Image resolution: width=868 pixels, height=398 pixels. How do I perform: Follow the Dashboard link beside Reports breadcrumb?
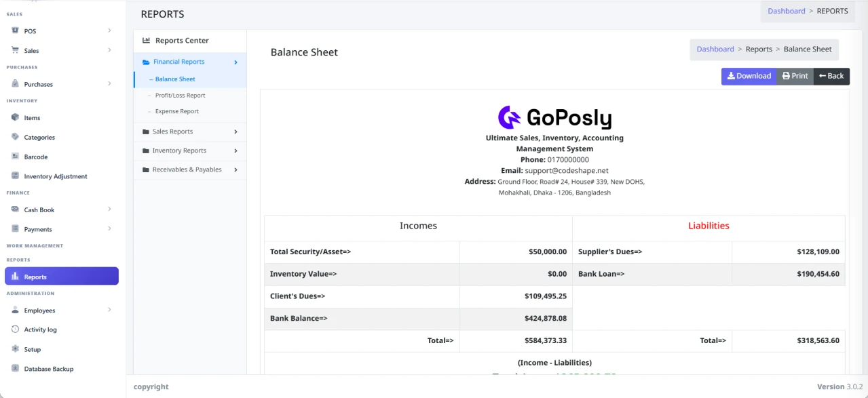715,49
